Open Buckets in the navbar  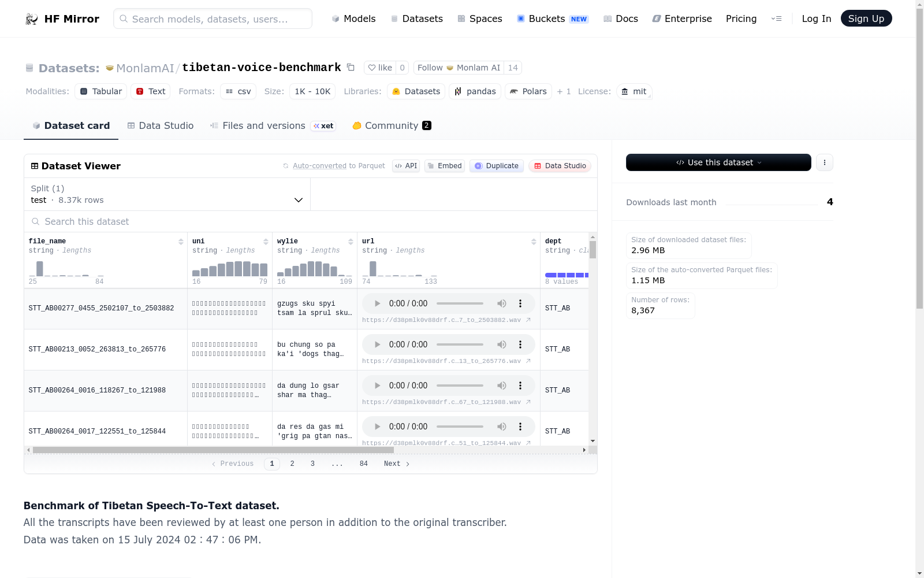tap(553, 18)
